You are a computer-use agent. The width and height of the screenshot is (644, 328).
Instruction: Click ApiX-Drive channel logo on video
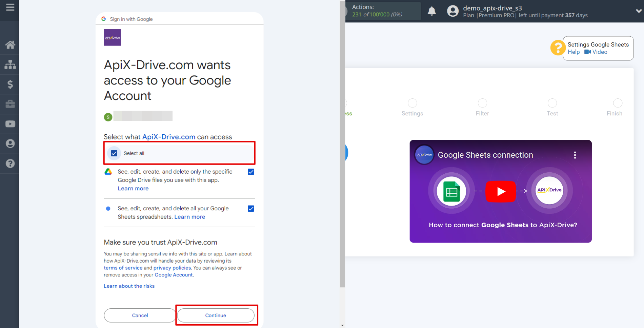424,155
